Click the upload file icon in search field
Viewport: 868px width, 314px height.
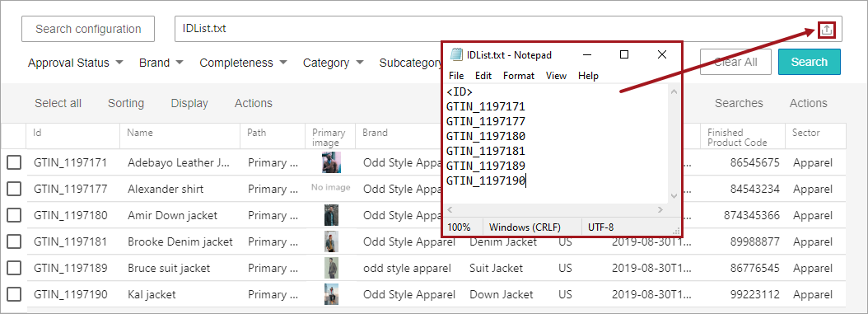pos(827,30)
